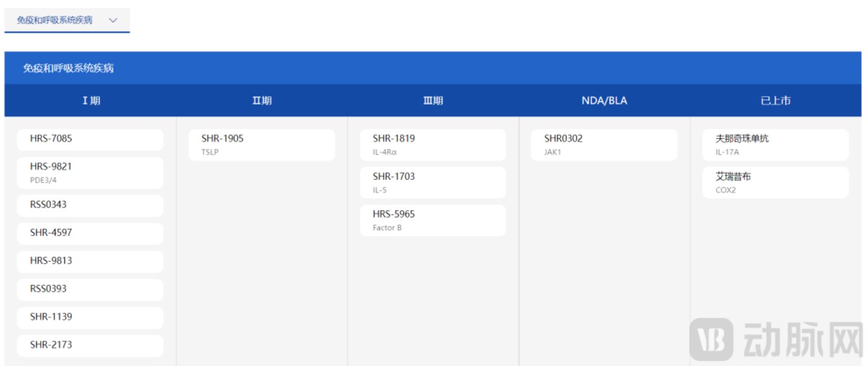Open the SHR-1905 TSLP card
The width and height of the screenshot is (868, 366).
pyautogui.click(x=262, y=144)
